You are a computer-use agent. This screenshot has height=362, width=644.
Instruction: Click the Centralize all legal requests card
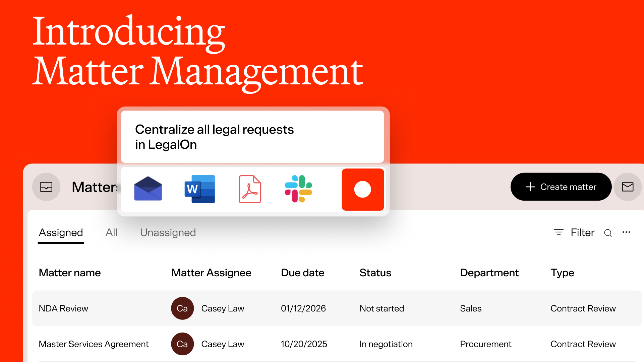(252, 137)
